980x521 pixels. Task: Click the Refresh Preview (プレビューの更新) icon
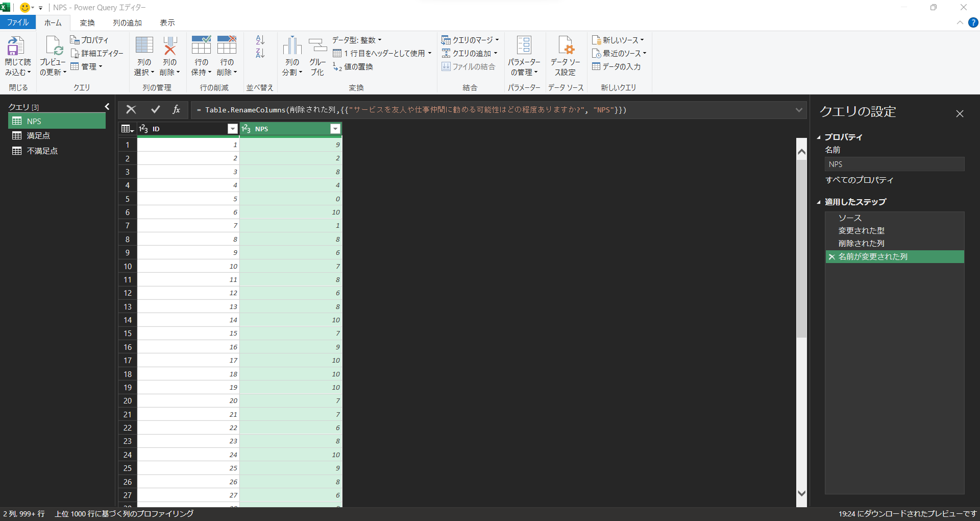(x=54, y=45)
